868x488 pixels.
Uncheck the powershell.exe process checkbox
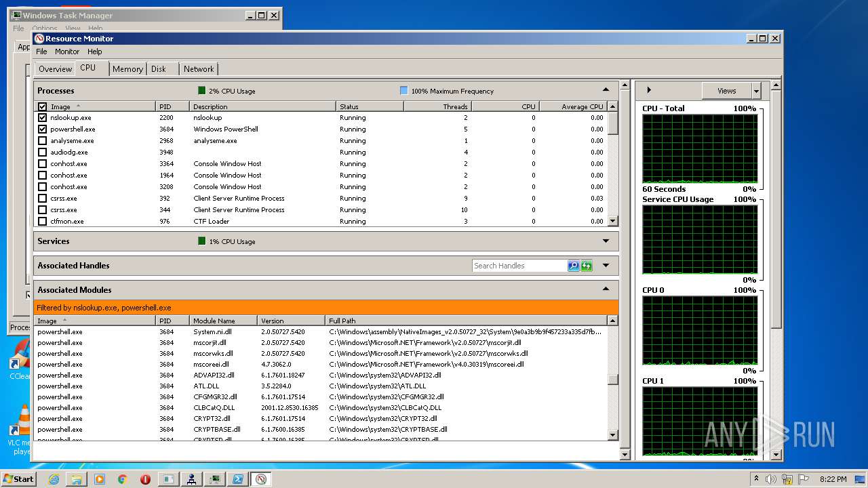pos(43,129)
